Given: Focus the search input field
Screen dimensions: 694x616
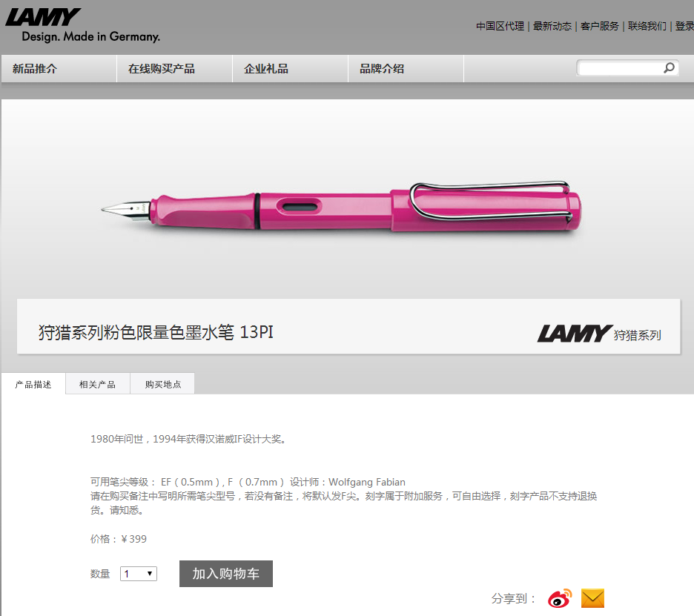Looking at the screenshot, I should point(620,67).
